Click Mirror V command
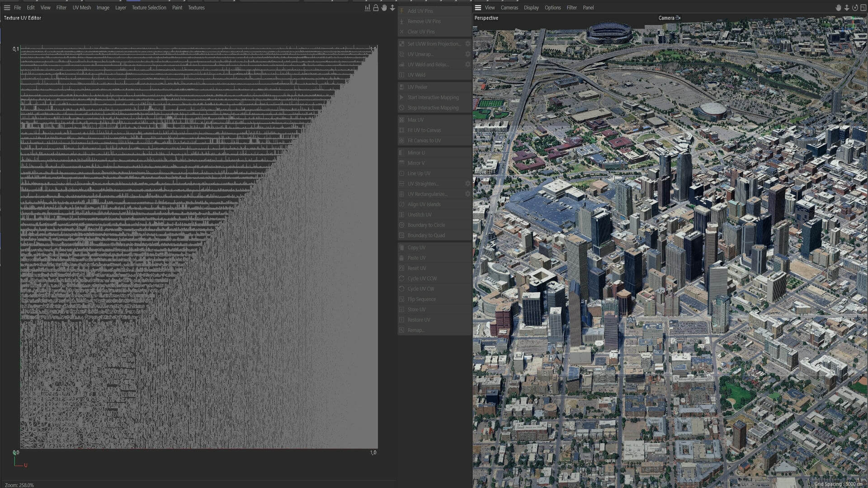This screenshot has width=868, height=488. 434,163
